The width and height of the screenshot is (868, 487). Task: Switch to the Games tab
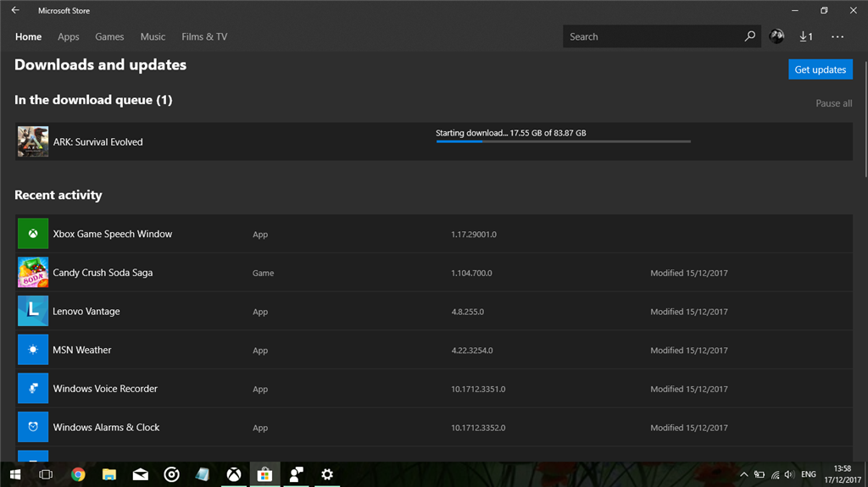pos(109,36)
